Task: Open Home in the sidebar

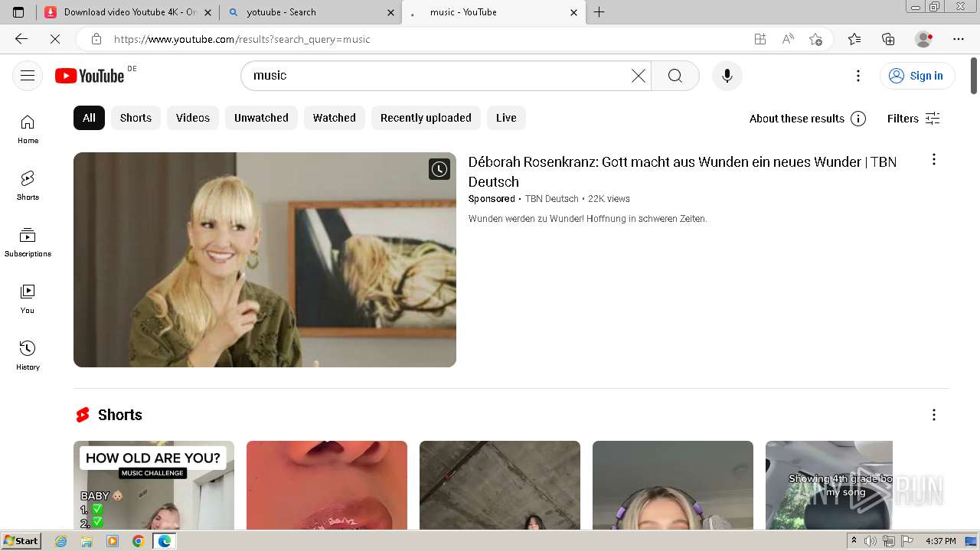Action: (28, 129)
